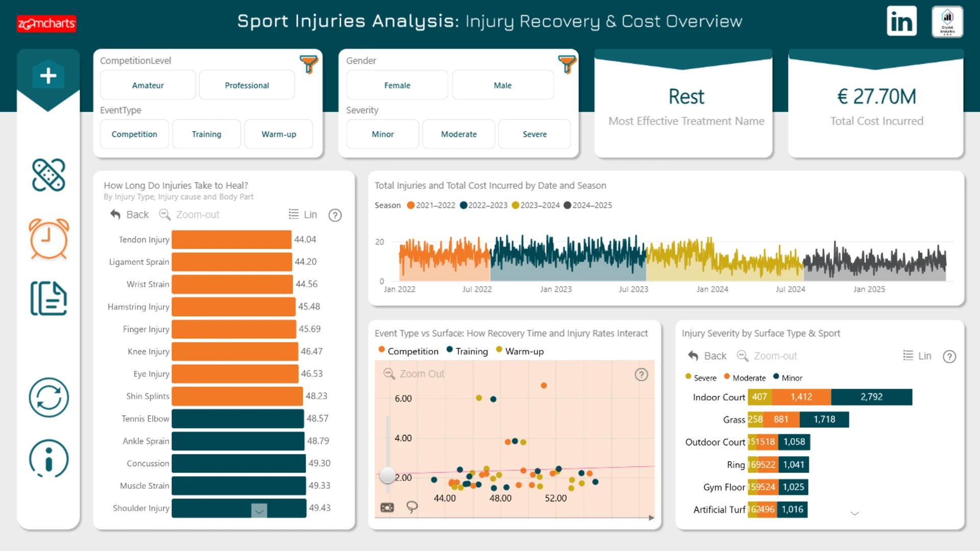
Task: Click the bandage injuries page icon
Action: click(x=48, y=175)
